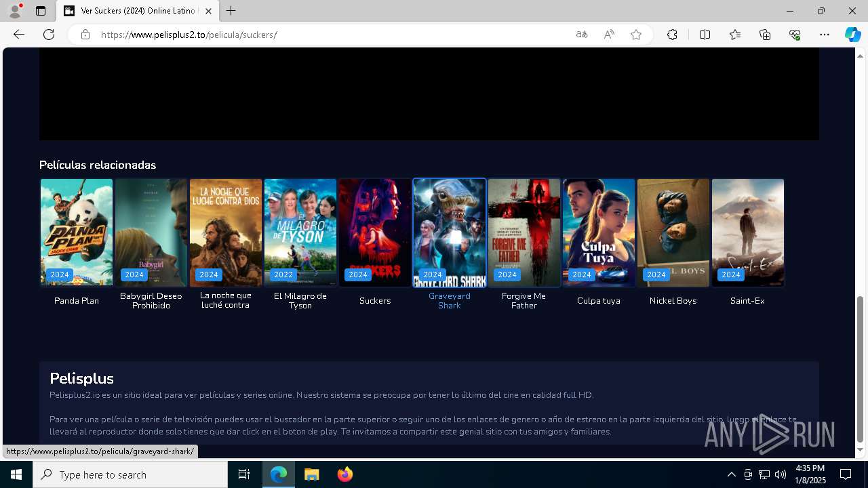Click the Saint-Ex title link

(x=748, y=300)
